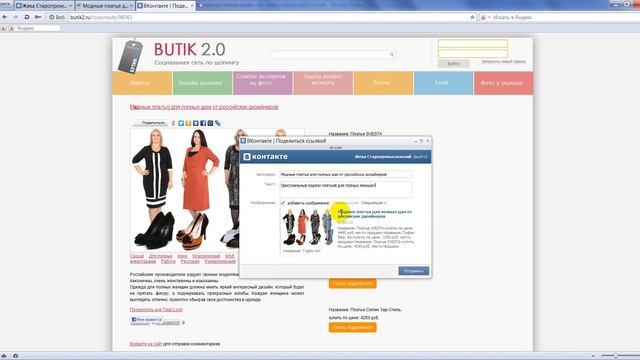This screenshot has width=640, height=360.
Task: Open the pink 'Задать вопрос эксперту' menu
Action: [x=323, y=83]
